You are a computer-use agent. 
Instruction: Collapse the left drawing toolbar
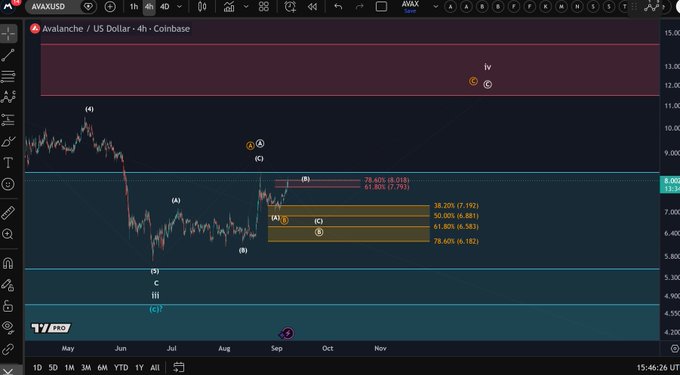coord(8,371)
